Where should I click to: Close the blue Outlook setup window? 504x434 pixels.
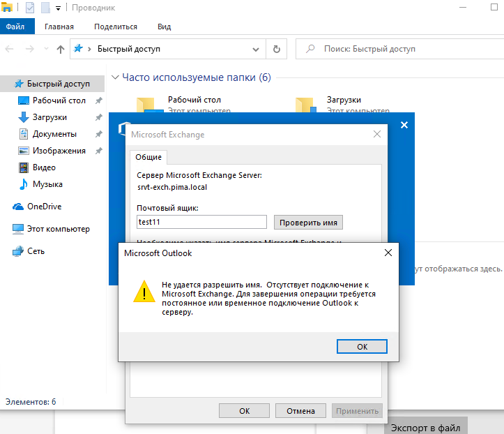404,125
